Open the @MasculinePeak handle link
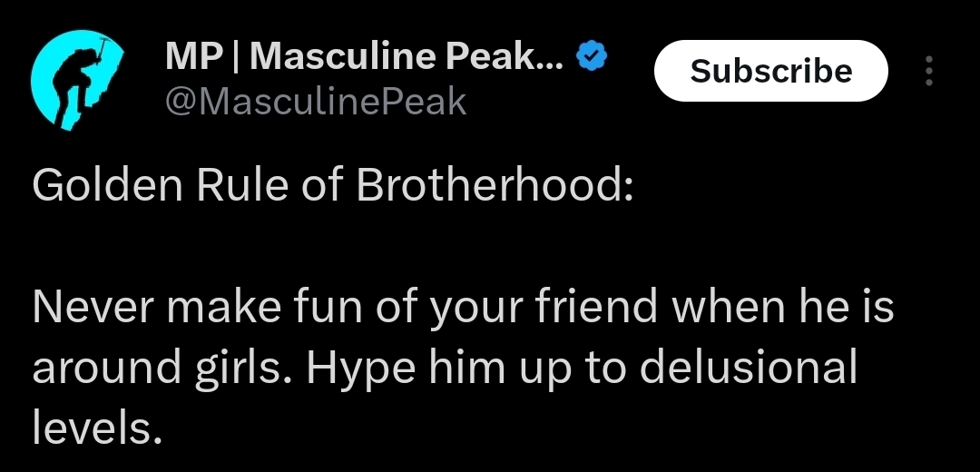 [316, 102]
